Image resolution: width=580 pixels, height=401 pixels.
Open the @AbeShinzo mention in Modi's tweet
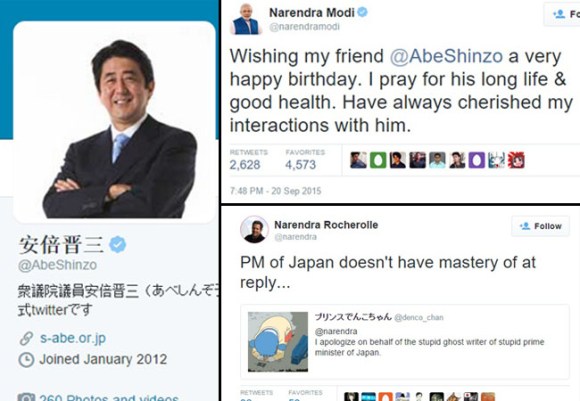tap(446, 56)
